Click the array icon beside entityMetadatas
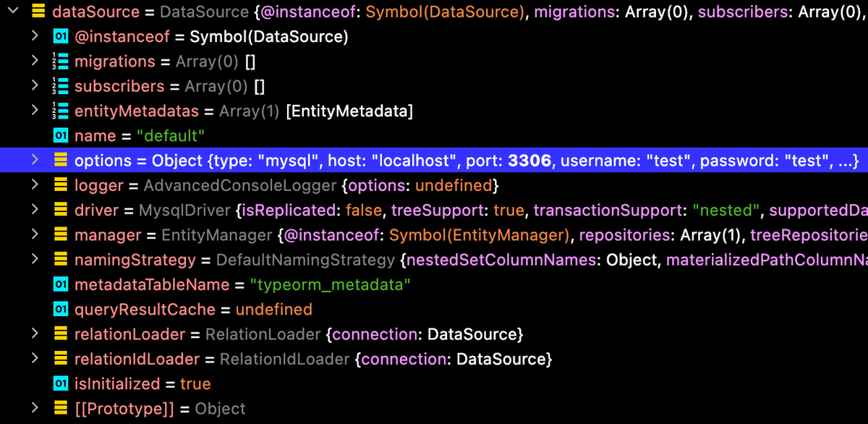The image size is (868, 424). point(61,110)
